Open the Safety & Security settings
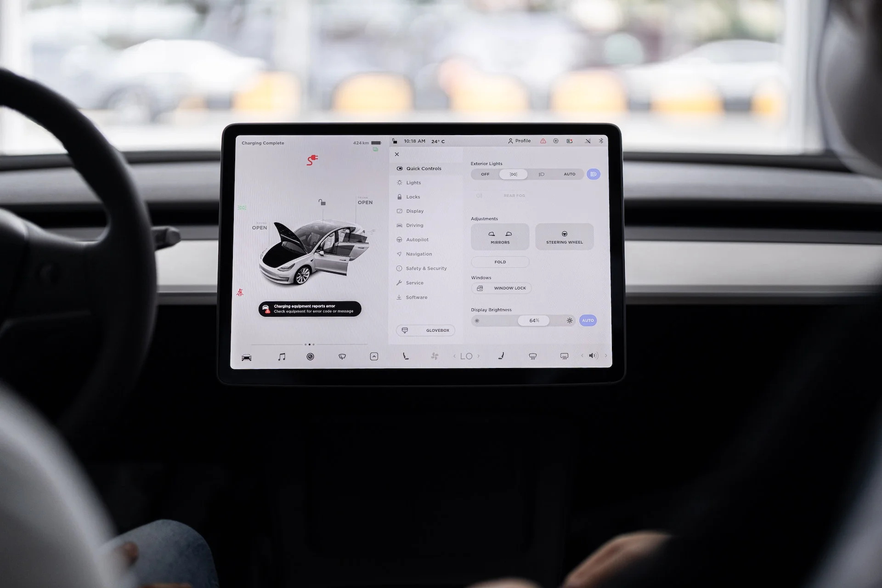Viewport: 882px width, 588px height. coord(425,268)
